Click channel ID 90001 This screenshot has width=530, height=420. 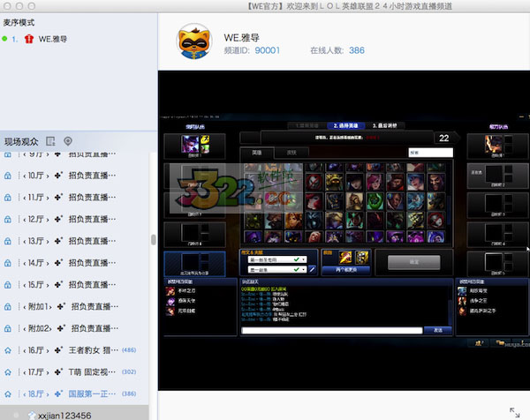point(267,50)
